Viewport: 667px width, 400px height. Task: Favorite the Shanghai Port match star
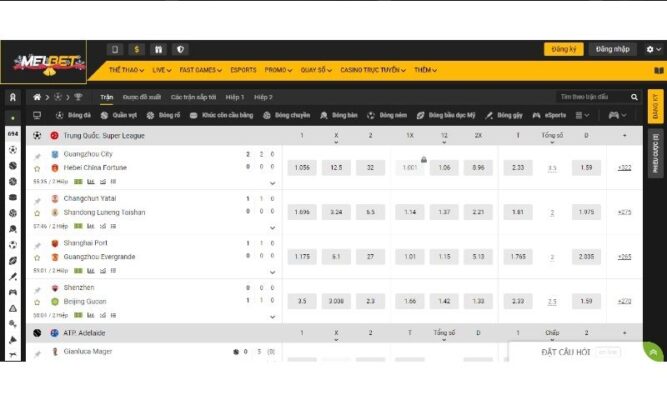coord(37,258)
